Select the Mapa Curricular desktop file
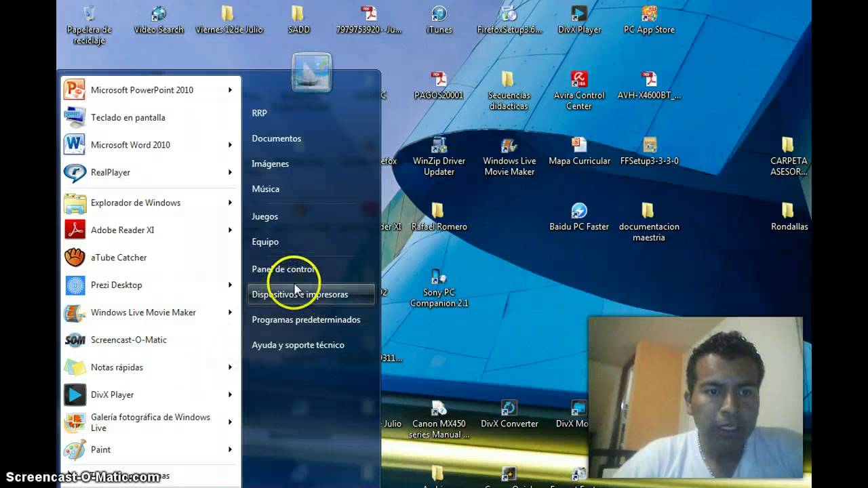The width and height of the screenshot is (868, 488). coord(579,150)
